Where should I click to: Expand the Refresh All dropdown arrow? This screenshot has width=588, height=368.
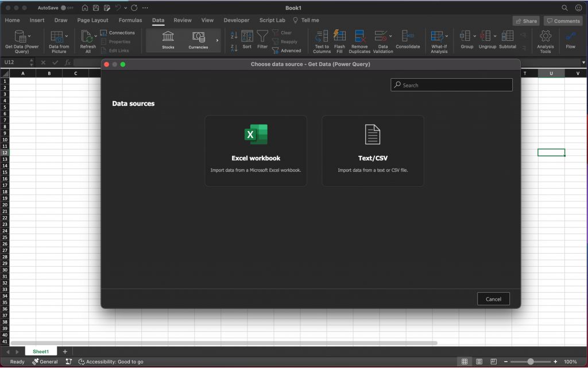pyautogui.click(x=96, y=36)
